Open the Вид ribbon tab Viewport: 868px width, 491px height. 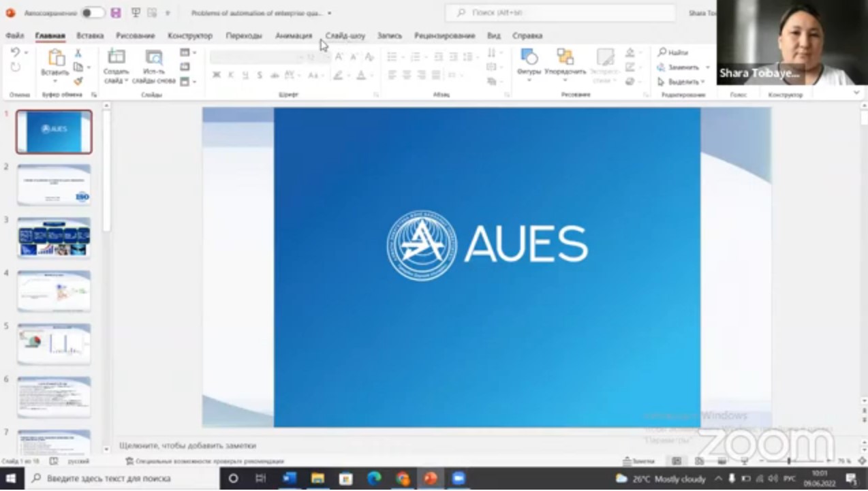(x=494, y=35)
